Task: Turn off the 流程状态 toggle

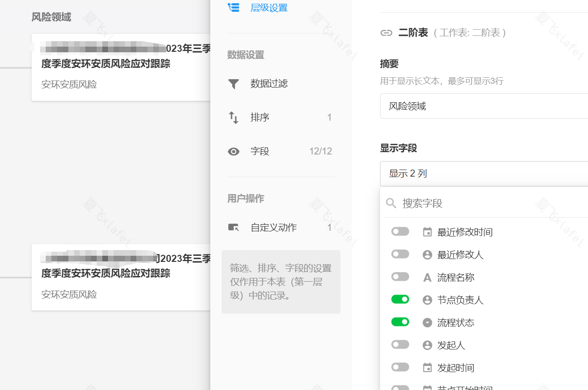Action: tap(400, 322)
